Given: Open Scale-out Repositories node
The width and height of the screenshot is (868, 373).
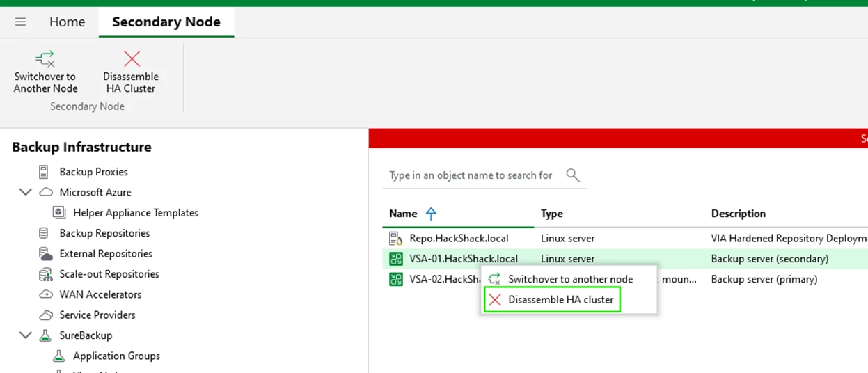Looking at the screenshot, I should [109, 274].
